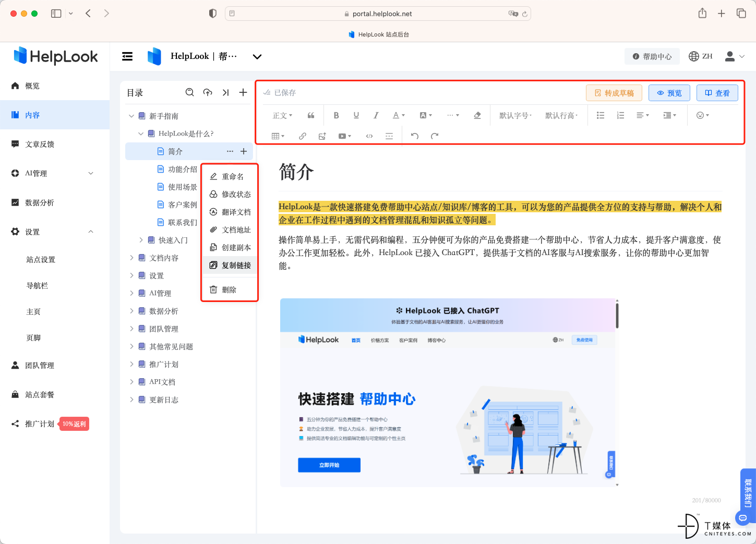
Task: Insert a horizontal divider line
Action: (x=389, y=136)
